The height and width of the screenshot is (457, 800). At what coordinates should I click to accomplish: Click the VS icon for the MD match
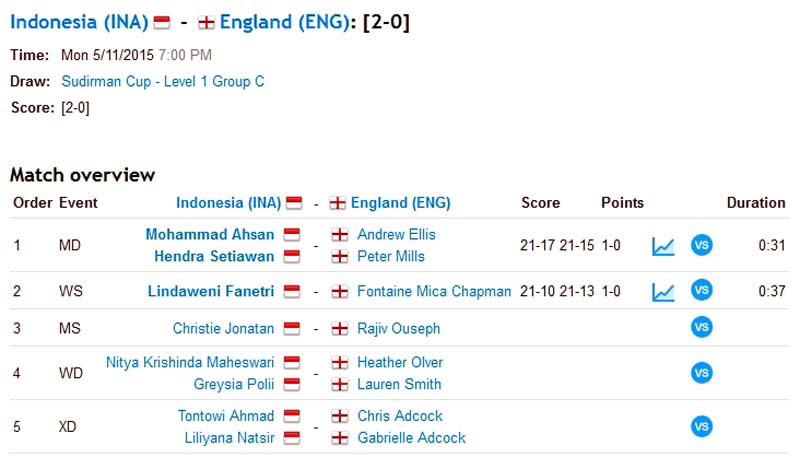pos(702,245)
